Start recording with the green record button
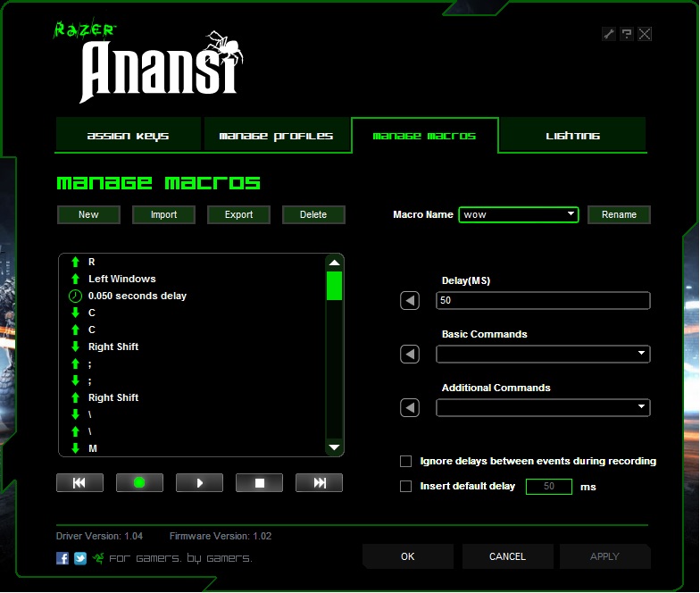This screenshot has width=700, height=593. click(139, 482)
